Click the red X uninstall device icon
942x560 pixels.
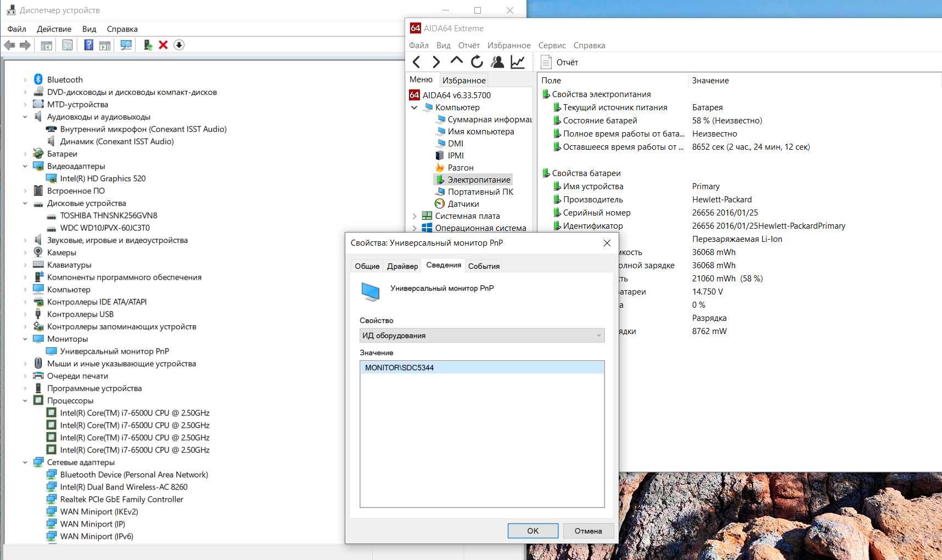pos(163,45)
